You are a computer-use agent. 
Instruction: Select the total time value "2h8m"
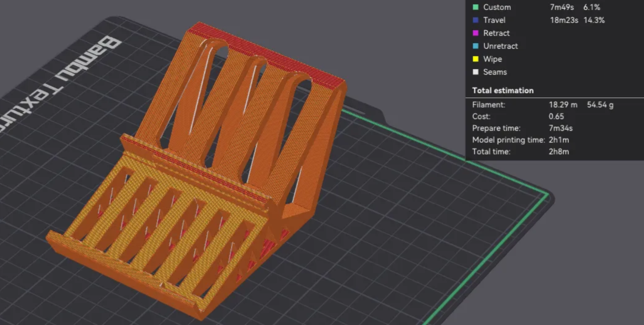click(559, 152)
